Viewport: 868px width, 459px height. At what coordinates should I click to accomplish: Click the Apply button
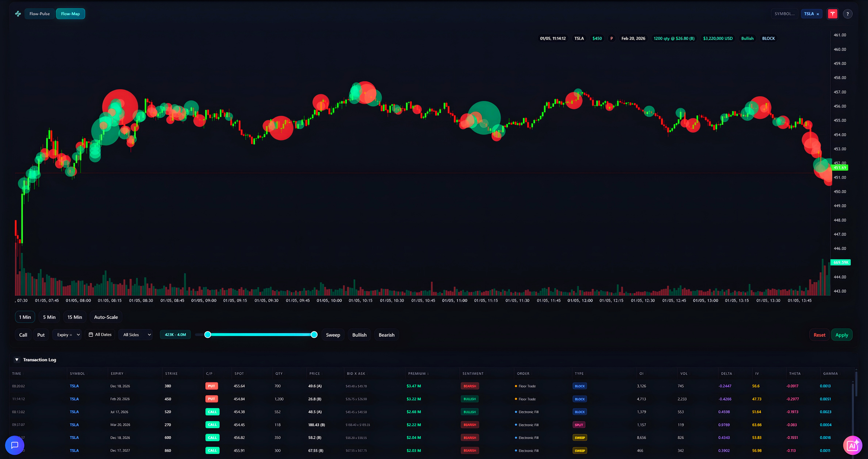pyautogui.click(x=842, y=335)
